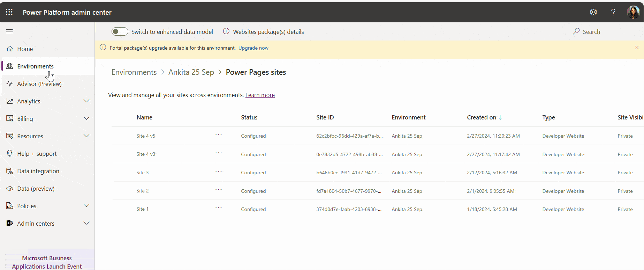Expand the Resources menu chevron
The height and width of the screenshot is (270, 644).
[x=86, y=136]
